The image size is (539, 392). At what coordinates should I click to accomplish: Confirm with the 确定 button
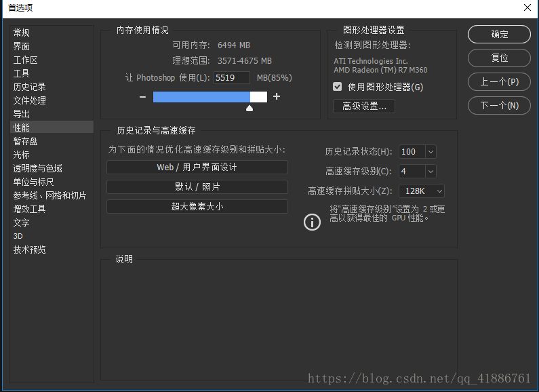pyautogui.click(x=499, y=34)
